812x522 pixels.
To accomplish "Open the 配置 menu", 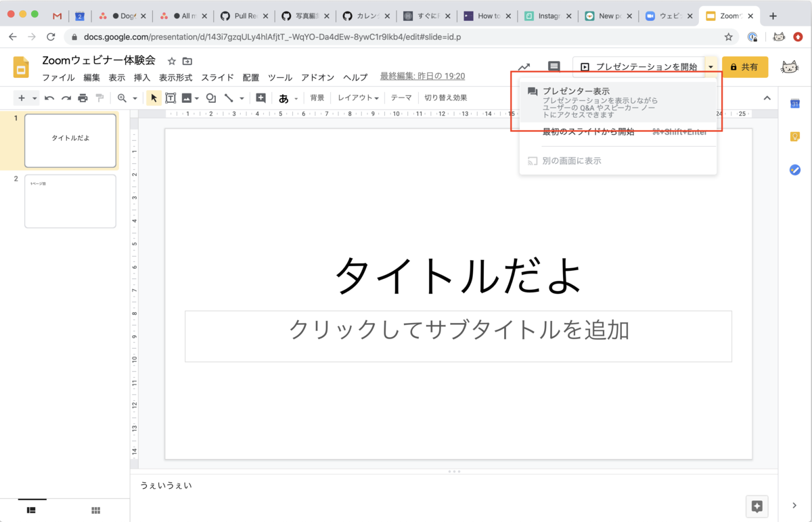I will coord(251,77).
